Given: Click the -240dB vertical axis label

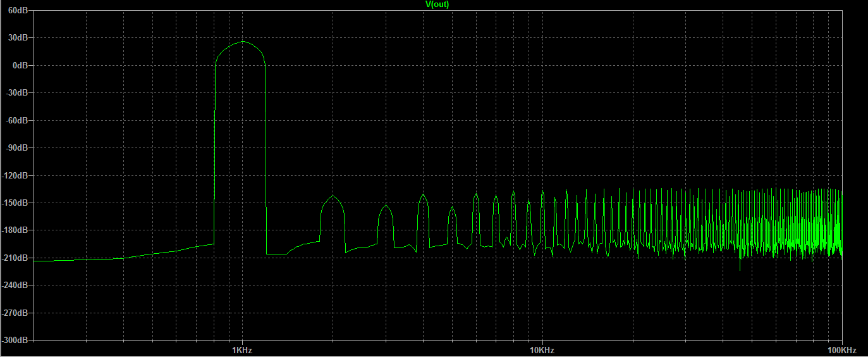Looking at the screenshot, I should point(14,285).
